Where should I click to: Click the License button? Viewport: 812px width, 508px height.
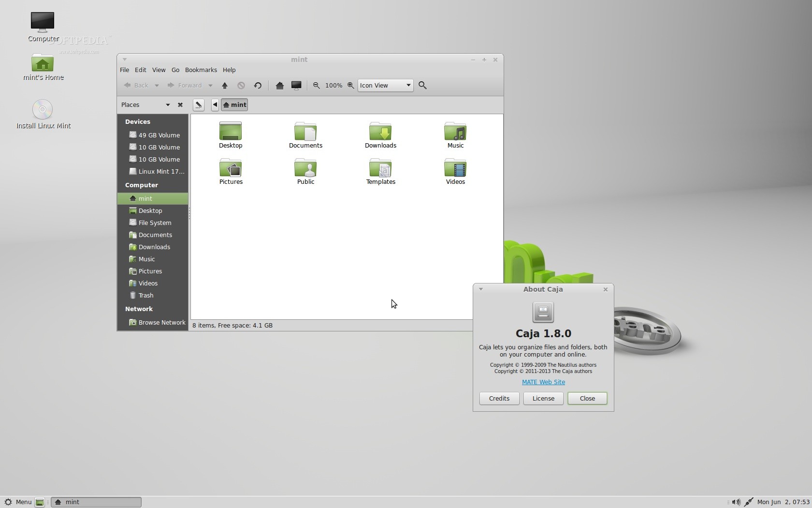543,399
